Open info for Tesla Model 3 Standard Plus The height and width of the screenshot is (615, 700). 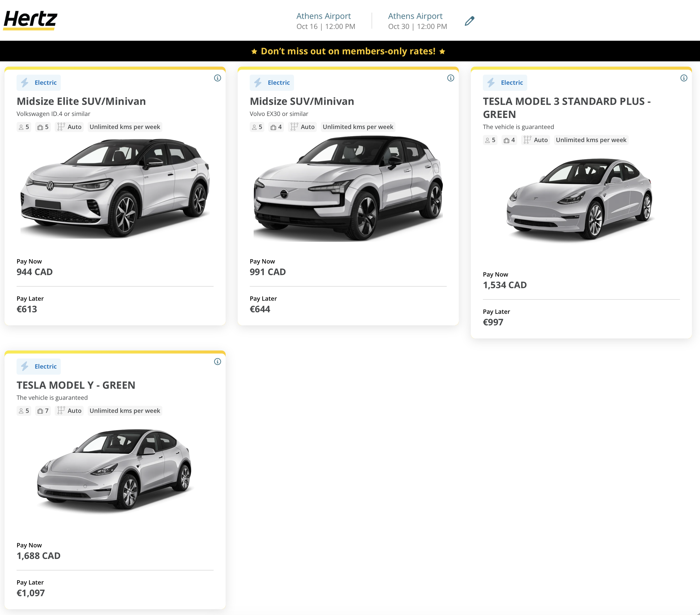(684, 78)
